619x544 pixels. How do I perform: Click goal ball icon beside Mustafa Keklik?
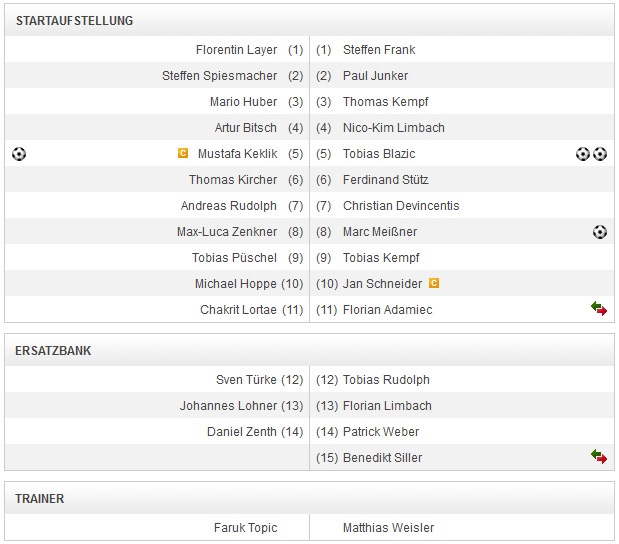(19, 154)
